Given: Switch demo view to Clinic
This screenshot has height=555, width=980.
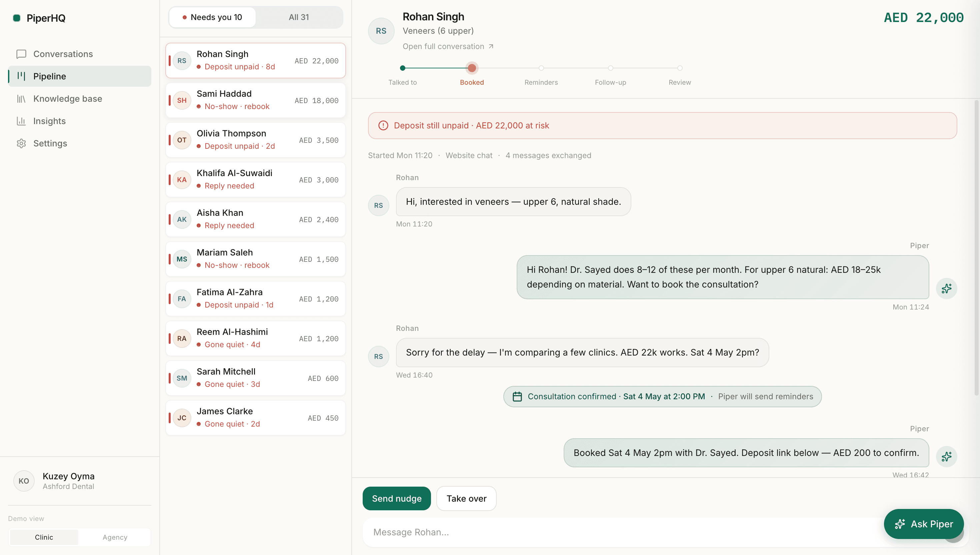Looking at the screenshot, I should tap(44, 537).
